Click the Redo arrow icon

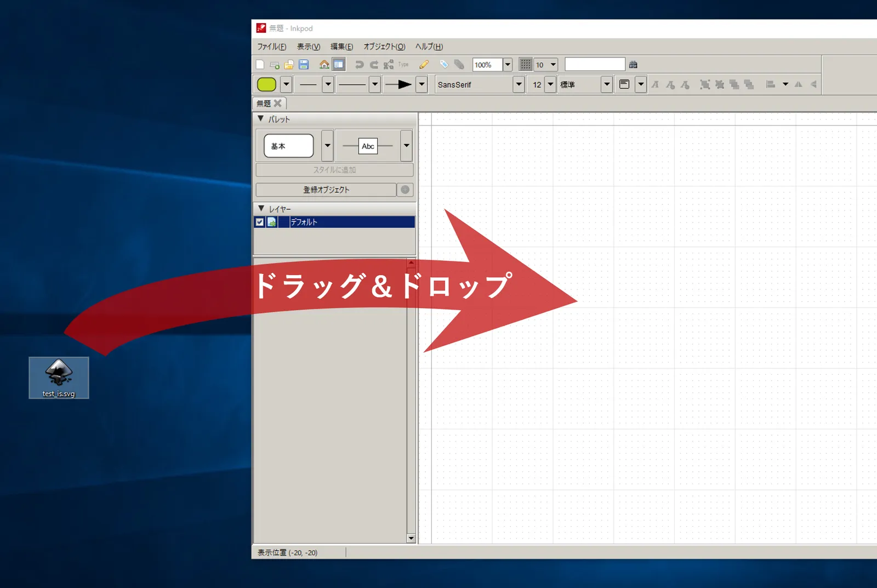click(x=374, y=65)
